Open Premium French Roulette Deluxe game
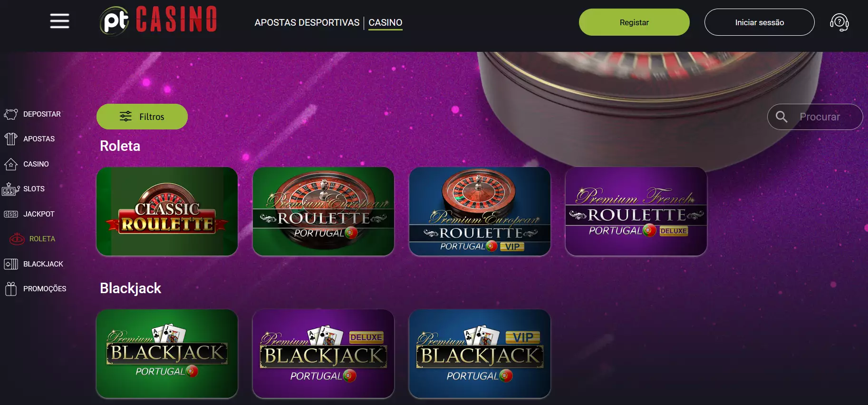Viewport: 868px width, 405px height. (636, 211)
